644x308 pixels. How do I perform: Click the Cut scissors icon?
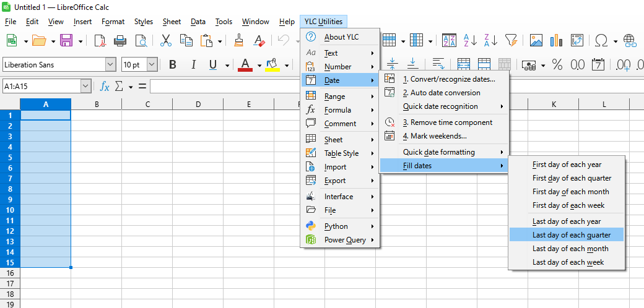[165, 41]
